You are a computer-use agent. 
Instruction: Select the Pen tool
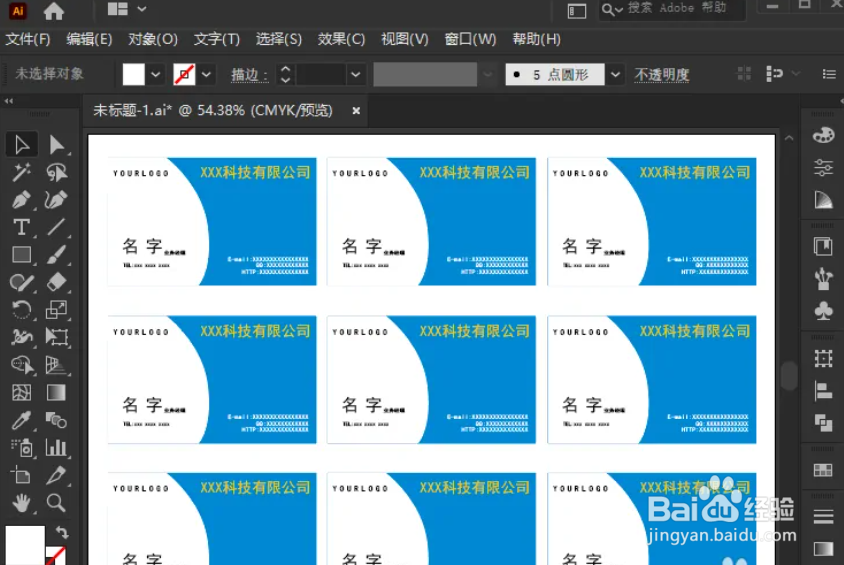(22, 200)
